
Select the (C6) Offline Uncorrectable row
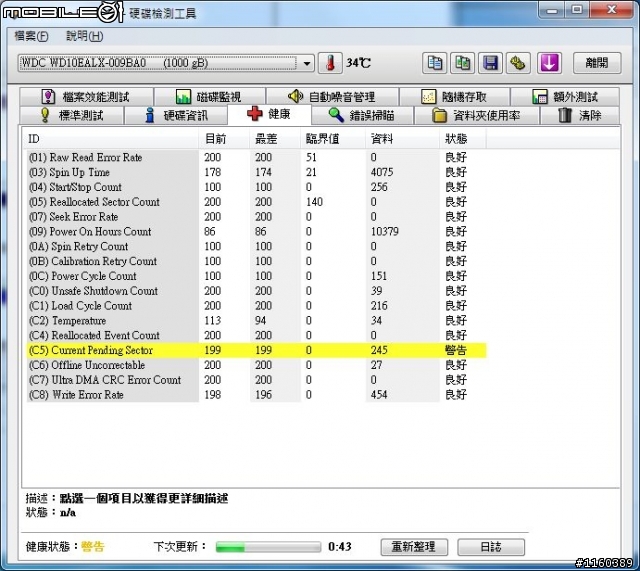[256, 365]
